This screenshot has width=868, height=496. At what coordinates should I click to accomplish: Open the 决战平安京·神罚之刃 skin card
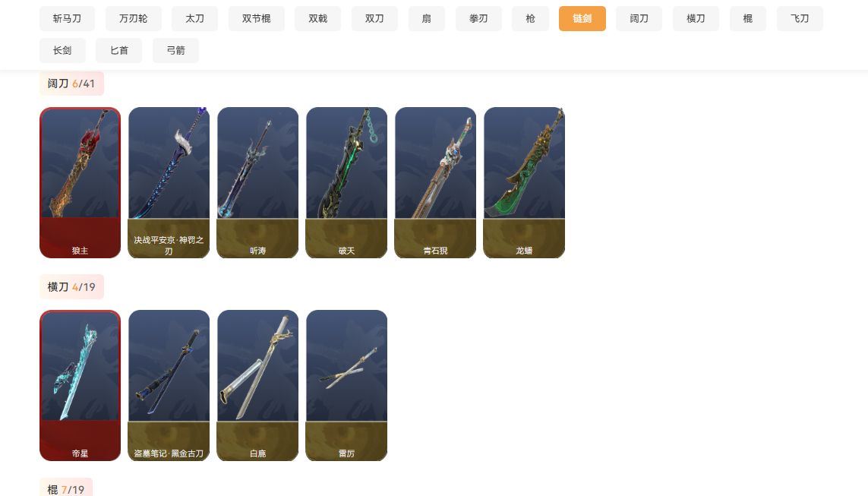(x=169, y=183)
